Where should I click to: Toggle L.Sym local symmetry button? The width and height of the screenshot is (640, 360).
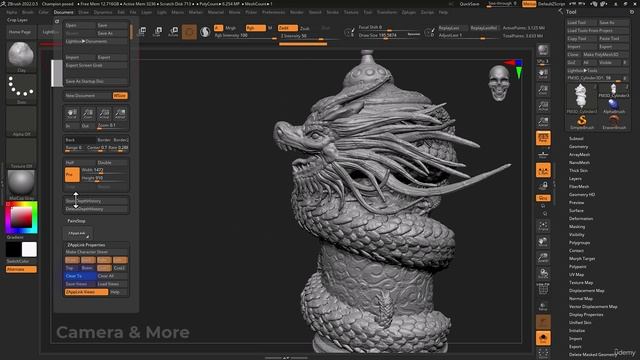tap(543, 171)
